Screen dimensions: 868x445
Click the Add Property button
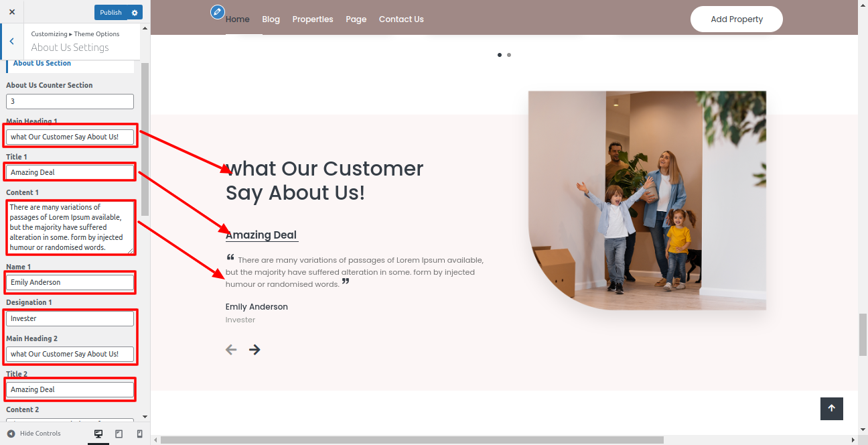click(737, 19)
